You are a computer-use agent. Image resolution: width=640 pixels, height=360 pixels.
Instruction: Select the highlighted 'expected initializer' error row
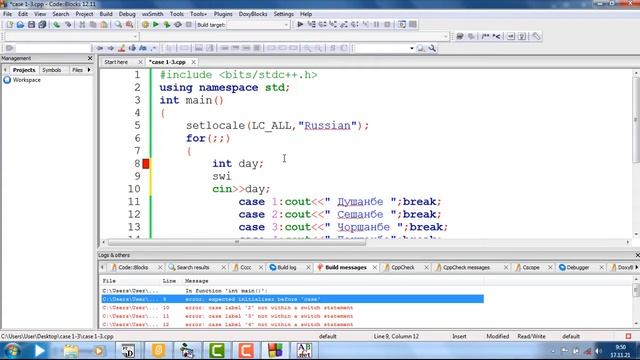[293, 299]
